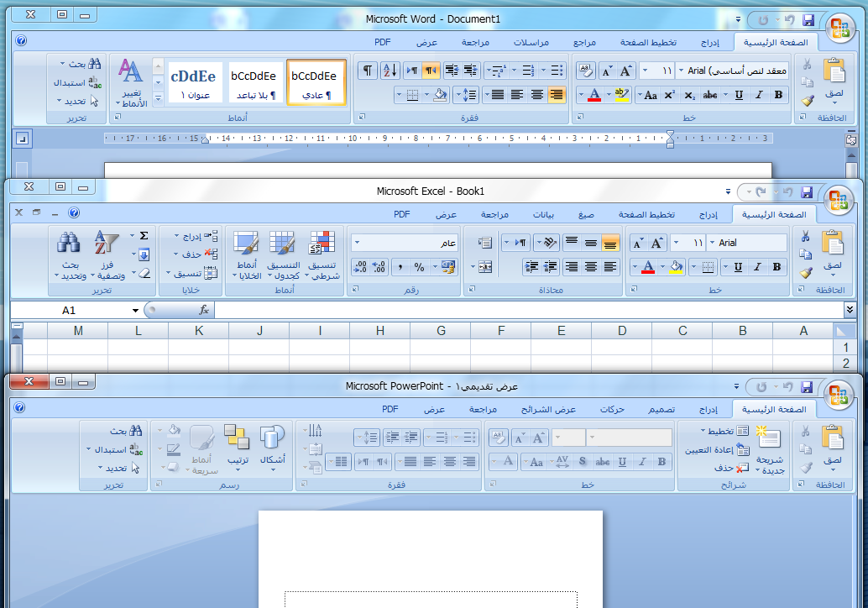Click تحديد Select in PowerPoint editing group
This screenshot has height=608, width=868.
[x=120, y=468]
